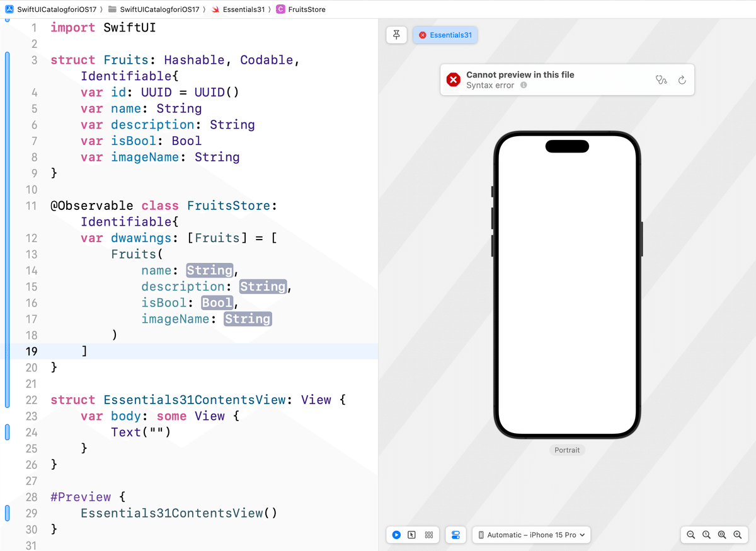Click 'dwawings' variable name on line 12
Viewport: 756px width, 551px height.
pyautogui.click(x=141, y=238)
